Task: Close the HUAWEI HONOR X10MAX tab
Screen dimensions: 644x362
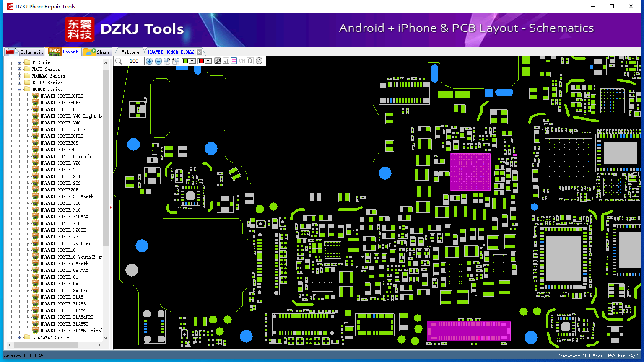Action: pyautogui.click(x=200, y=52)
